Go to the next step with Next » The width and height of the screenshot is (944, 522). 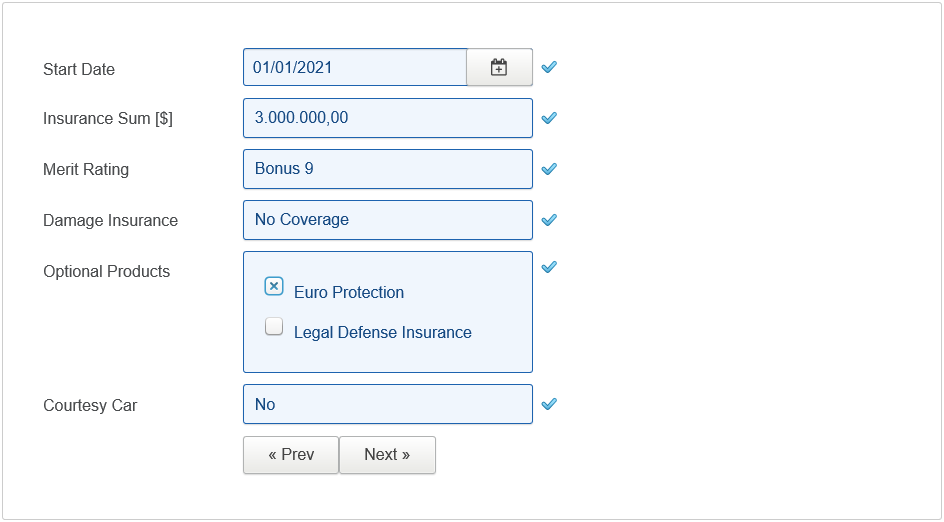click(x=387, y=455)
